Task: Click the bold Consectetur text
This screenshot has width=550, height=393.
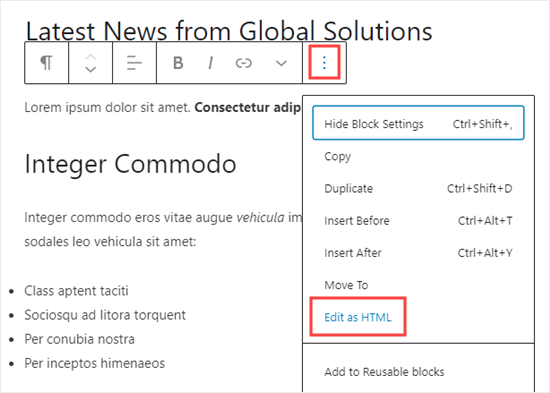Action: (x=247, y=107)
